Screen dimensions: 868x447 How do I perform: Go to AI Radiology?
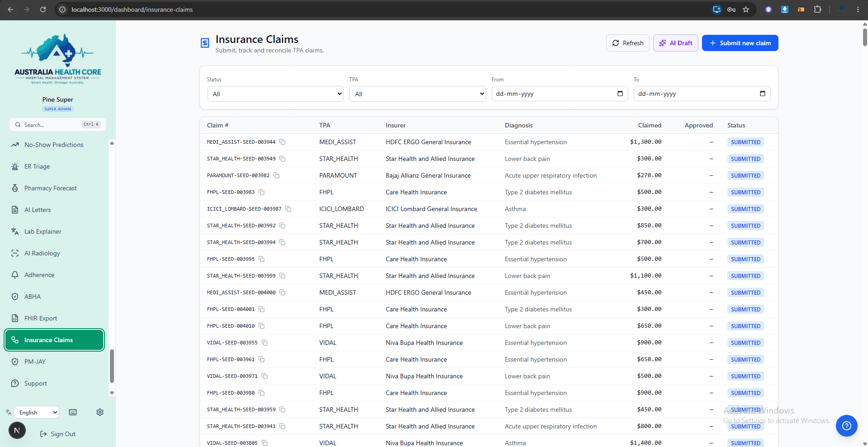[x=54, y=253]
